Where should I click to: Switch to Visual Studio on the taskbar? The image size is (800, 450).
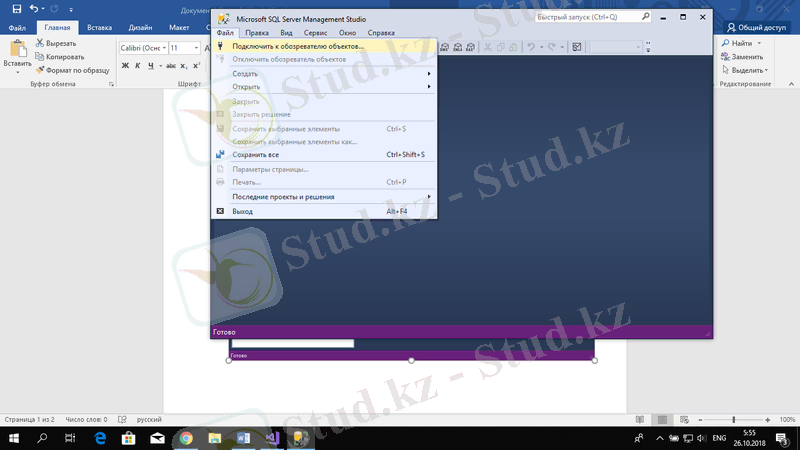coord(272,438)
